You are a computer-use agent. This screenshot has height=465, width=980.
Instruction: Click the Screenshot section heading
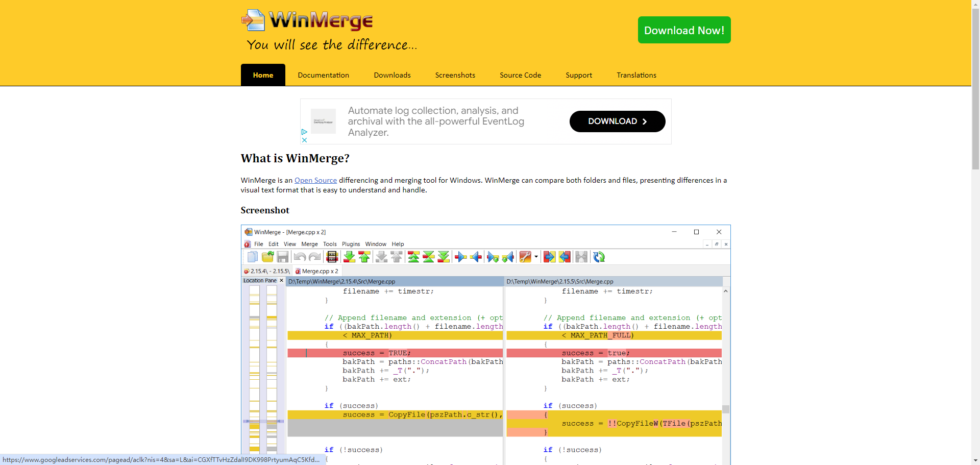[x=265, y=210]
